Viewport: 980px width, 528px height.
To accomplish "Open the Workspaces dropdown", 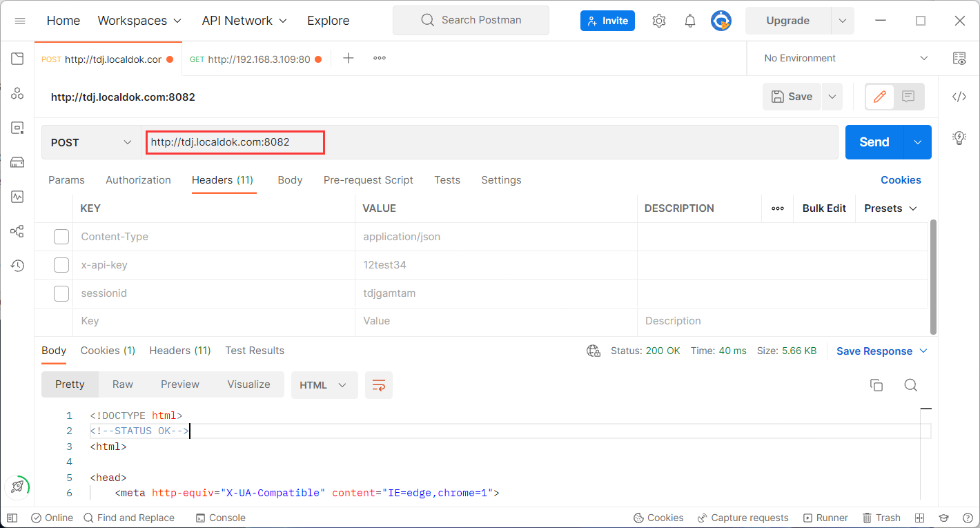I will point(140,21).
